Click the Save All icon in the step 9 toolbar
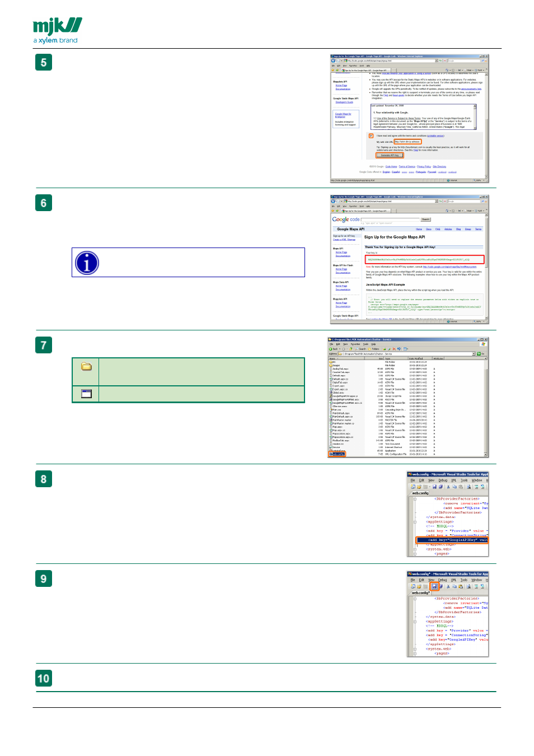 pos(441,586)
